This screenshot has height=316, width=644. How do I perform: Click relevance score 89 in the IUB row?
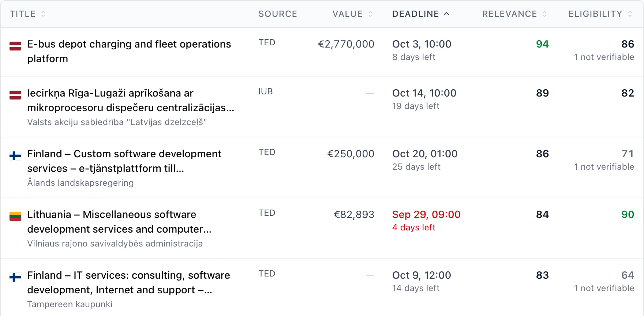(x=542, y=93)
